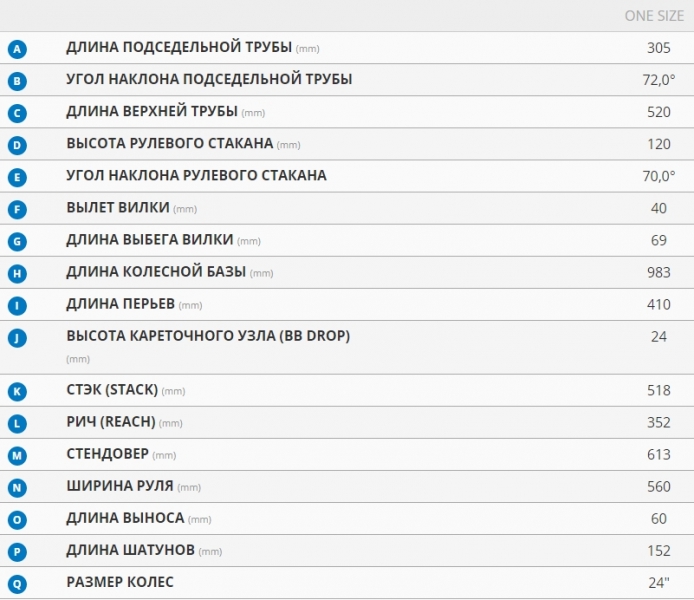Select the J icon for BB DROP
The width and height of the screenshot is (694, 600).
pos(17,338)
